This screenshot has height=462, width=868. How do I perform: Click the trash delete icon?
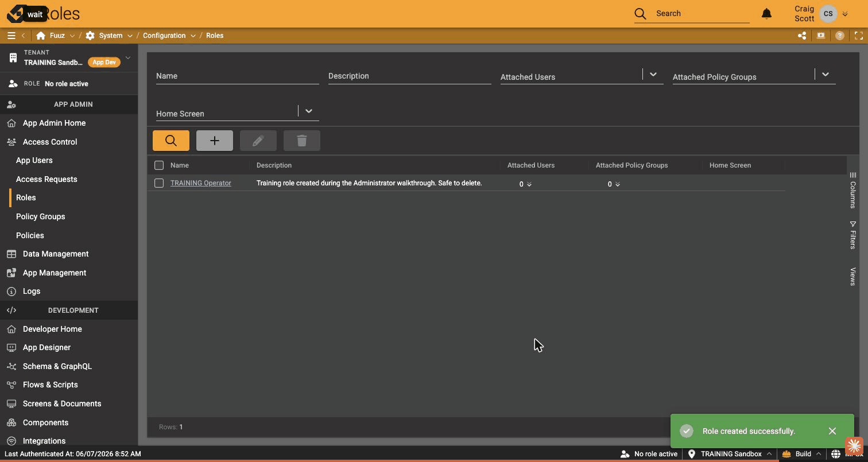(302, 141)
